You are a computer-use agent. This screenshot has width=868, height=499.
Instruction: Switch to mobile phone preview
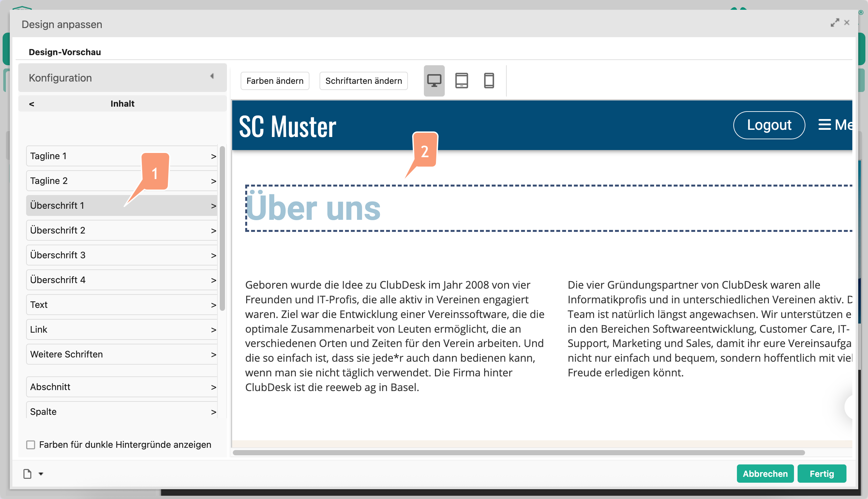pos(488,81)
